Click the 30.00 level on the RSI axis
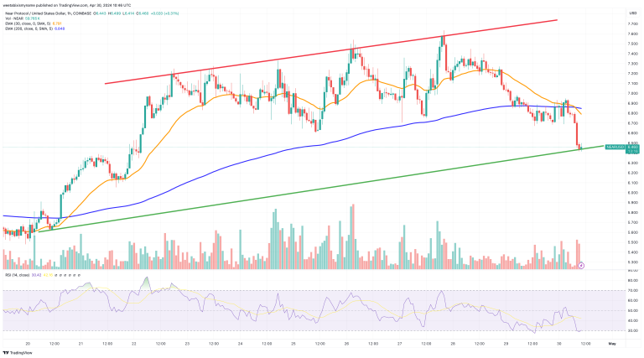The image size is (644, 358). (x=632, y=330)
